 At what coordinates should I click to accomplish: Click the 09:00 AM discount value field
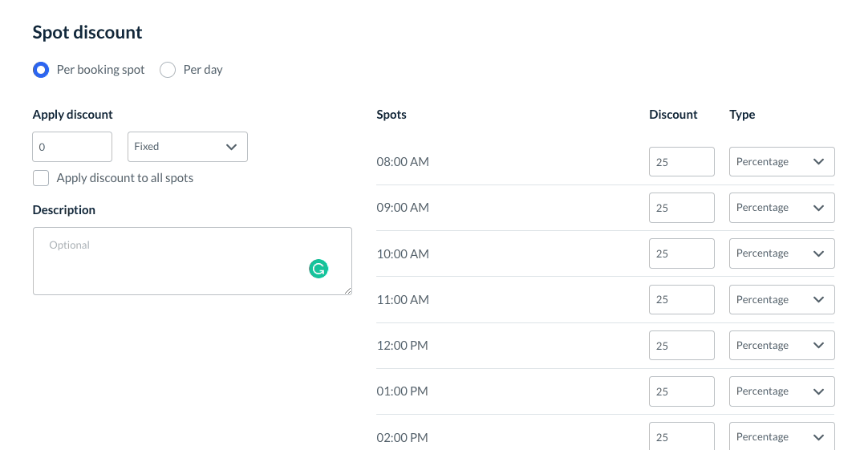click(681, 208)
